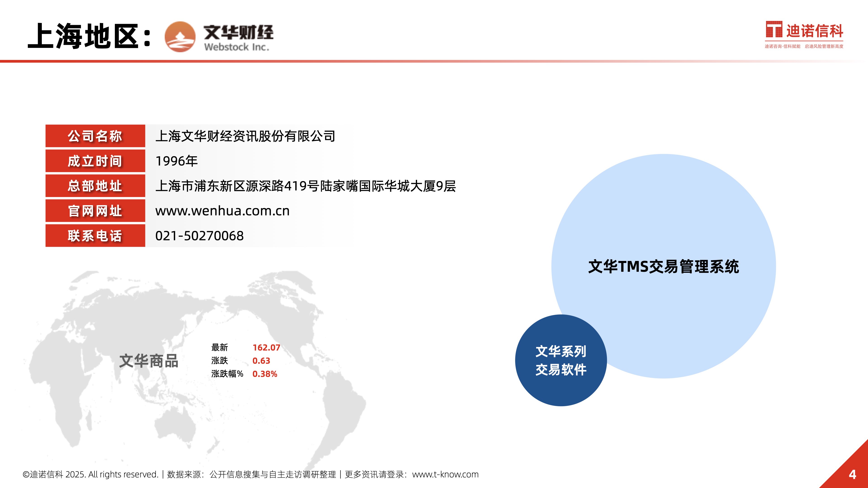The image size is (868, 488).
Task: Click the 迪诺信科 brand name text
Action: 815,31
